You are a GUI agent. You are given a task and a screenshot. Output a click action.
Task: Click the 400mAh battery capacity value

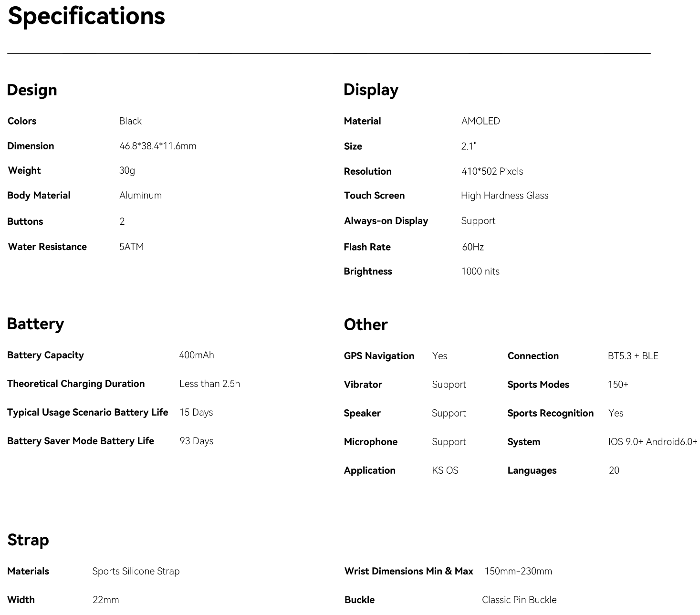[197, 355]
